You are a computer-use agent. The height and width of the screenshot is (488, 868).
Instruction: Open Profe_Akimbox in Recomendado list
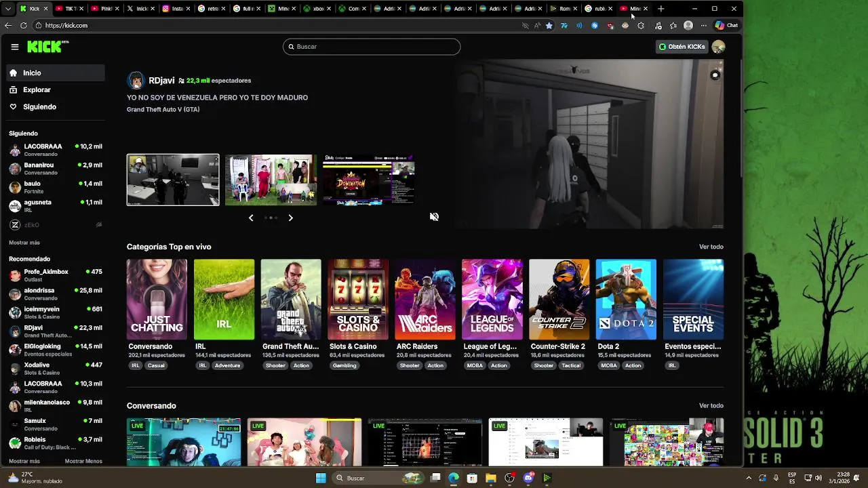coord(56,275)
